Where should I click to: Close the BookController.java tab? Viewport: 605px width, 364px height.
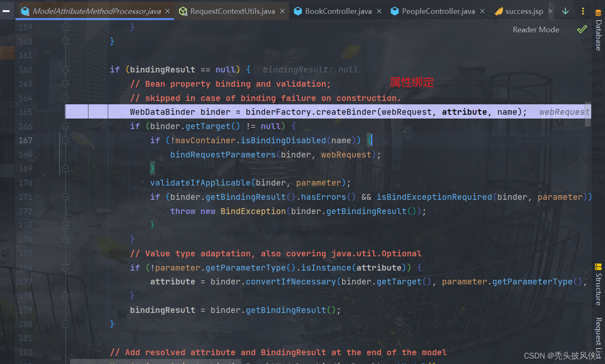click(379, 11)
